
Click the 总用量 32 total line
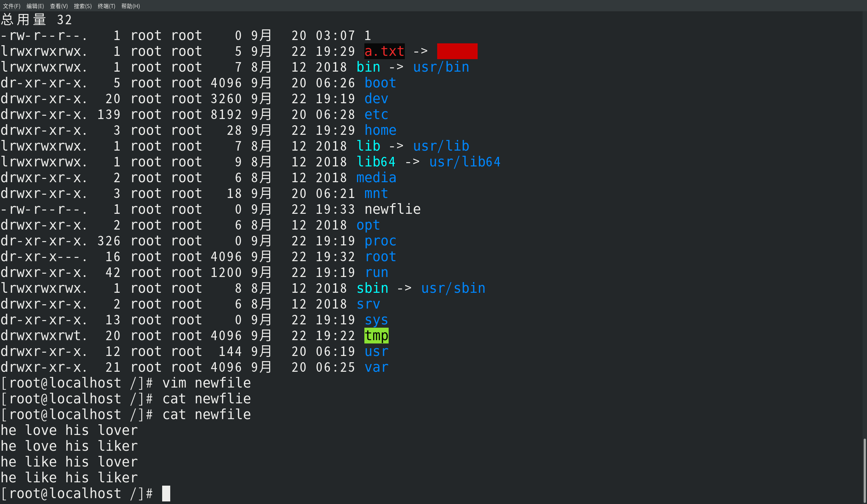(36, 19)
